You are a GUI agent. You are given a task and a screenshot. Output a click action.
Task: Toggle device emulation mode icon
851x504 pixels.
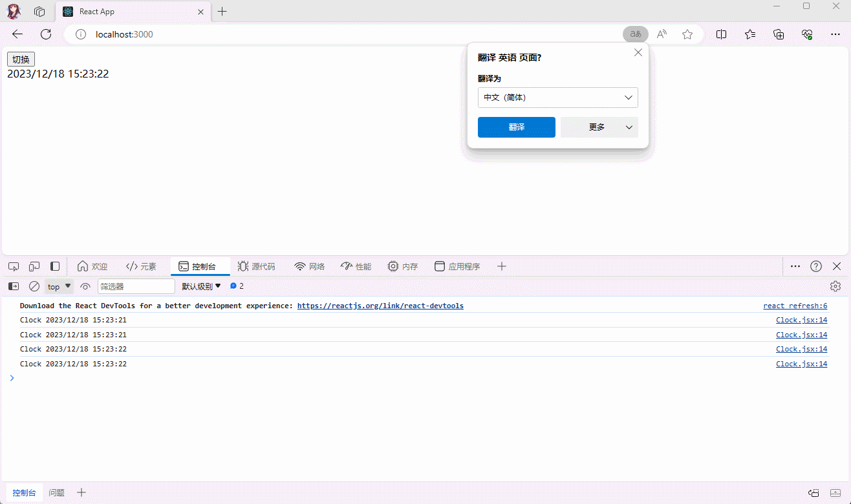34,266
